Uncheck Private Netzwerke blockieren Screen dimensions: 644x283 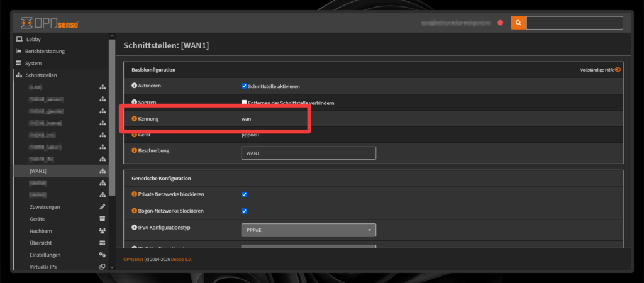coord(245,194)
